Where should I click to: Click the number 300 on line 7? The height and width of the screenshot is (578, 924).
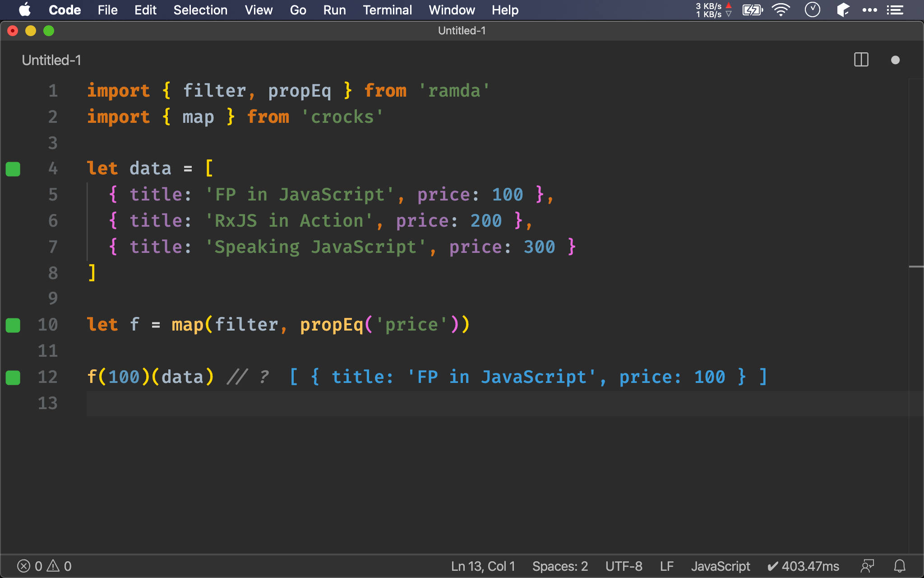[x=539, y=247]
